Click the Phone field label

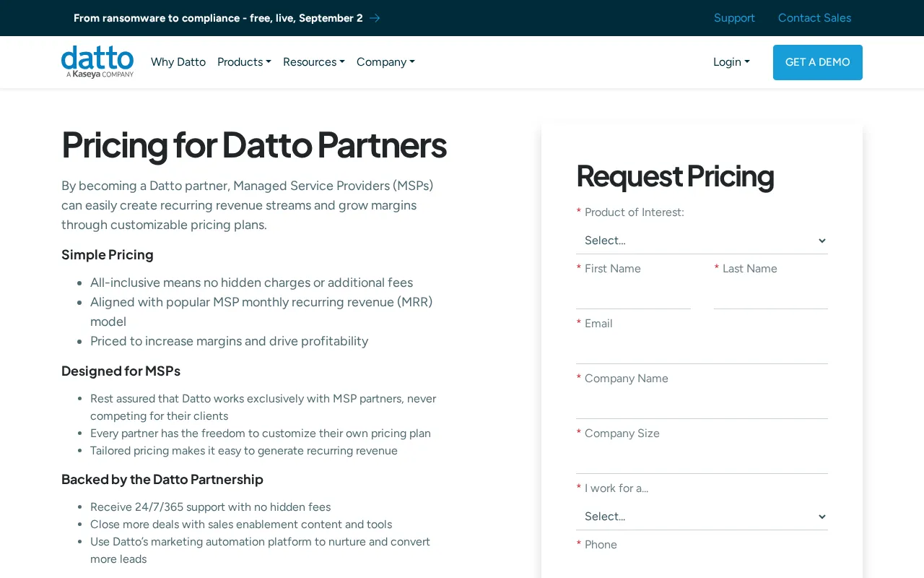pos(601,545)
